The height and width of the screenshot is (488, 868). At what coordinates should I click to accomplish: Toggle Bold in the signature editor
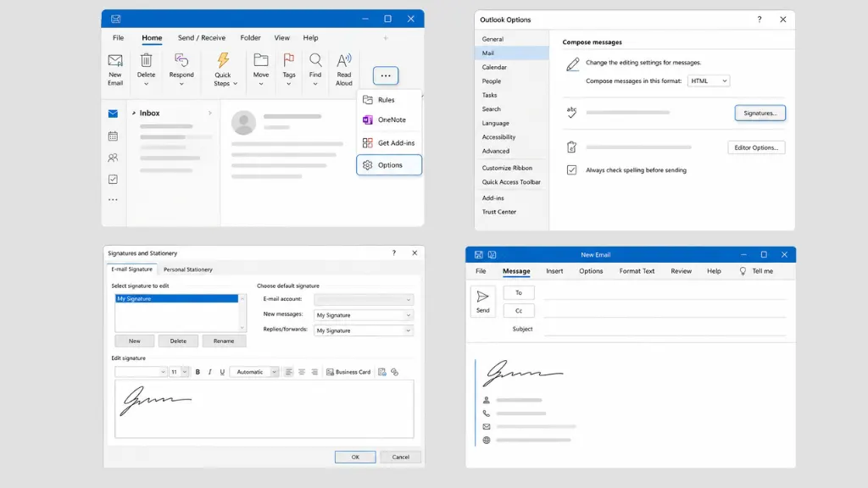(198, 373)
